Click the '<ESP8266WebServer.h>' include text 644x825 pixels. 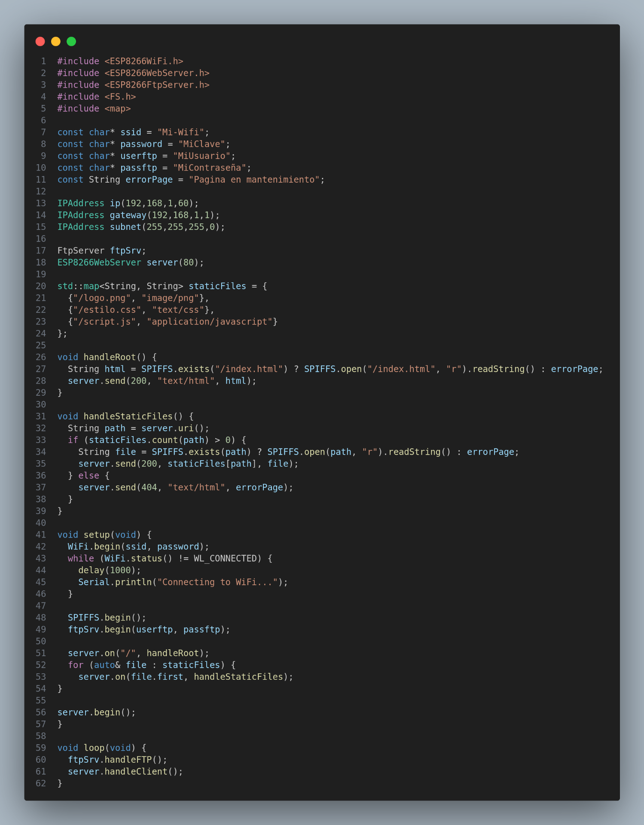pyautogui.click(x=157, y=73)
